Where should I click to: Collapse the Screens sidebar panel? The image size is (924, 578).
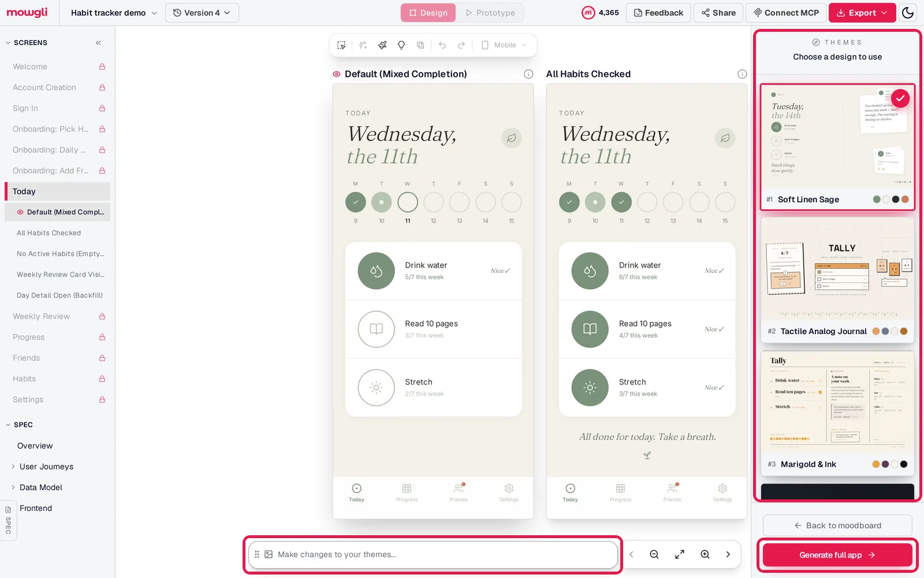point(98,43)
